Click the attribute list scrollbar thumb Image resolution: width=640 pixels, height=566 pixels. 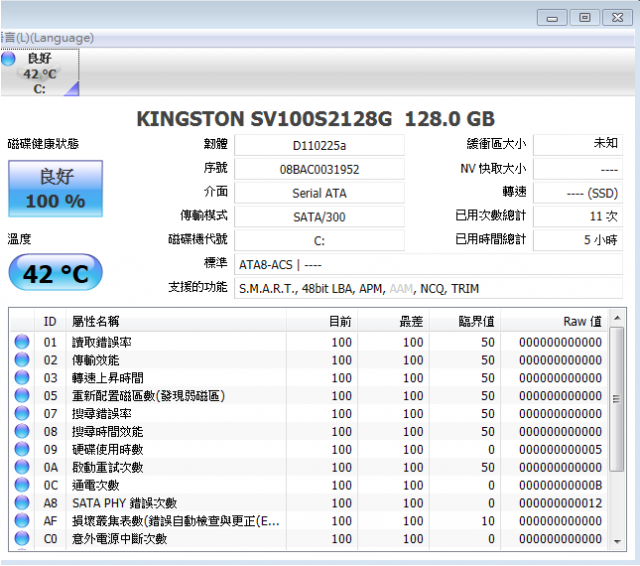pos(617,399)
